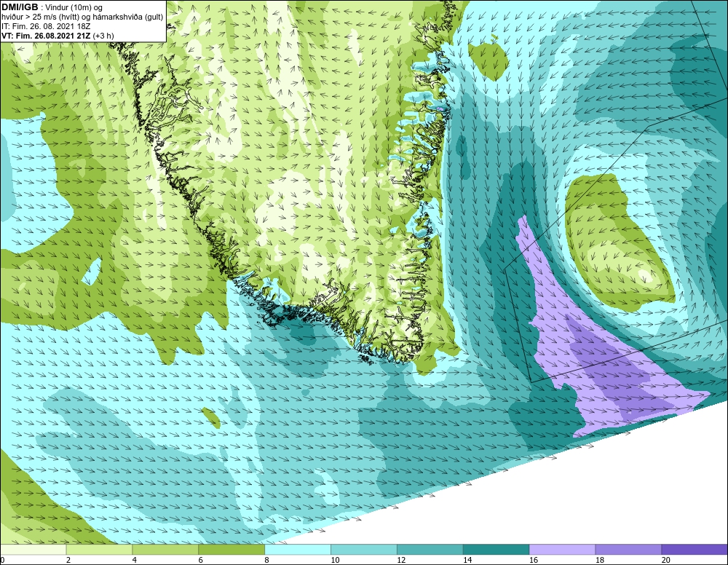Click the 10–12 m/s cyan legend swatch
This screenshot has width=728, height=565.
pos(363,550)
